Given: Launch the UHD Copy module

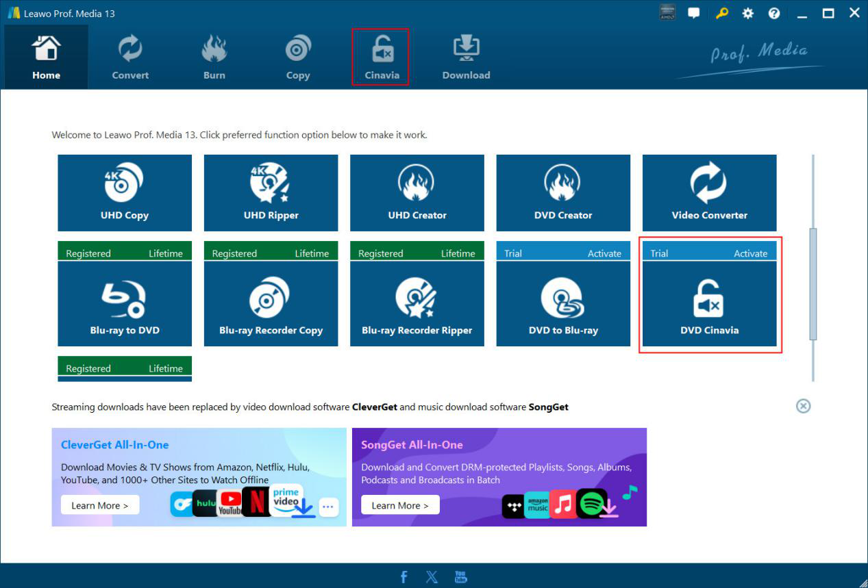Looking at the screenshot, I should 125,193.
